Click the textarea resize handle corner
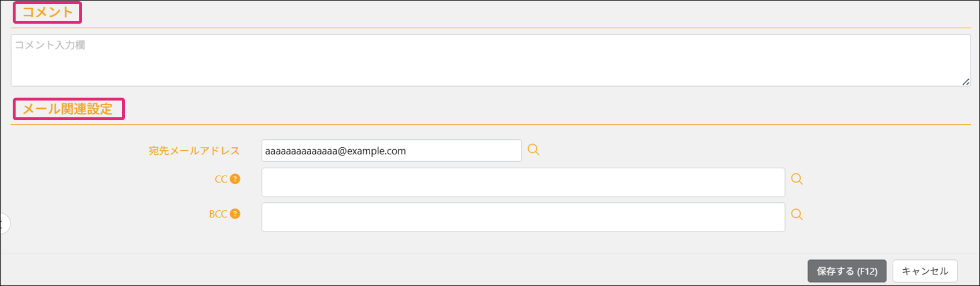The image size is (980, 286). click(966, 82)
